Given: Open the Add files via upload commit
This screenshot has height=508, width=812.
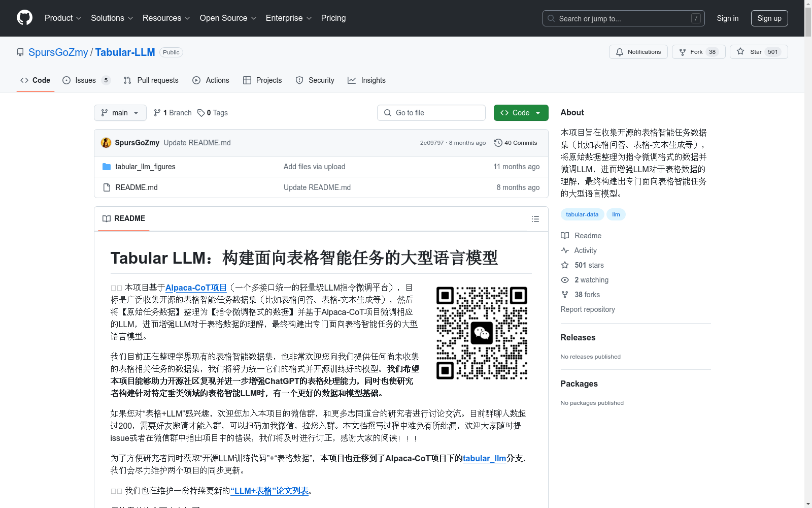Looking at the screenshot, I should tap(314, 167).
